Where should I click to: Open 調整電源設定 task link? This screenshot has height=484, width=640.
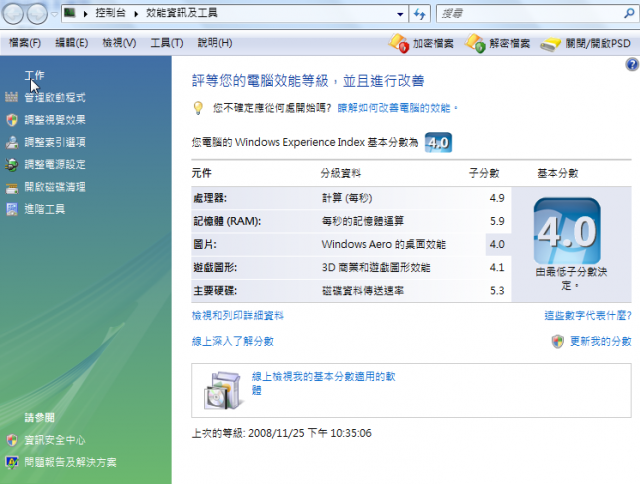[55, 164]
